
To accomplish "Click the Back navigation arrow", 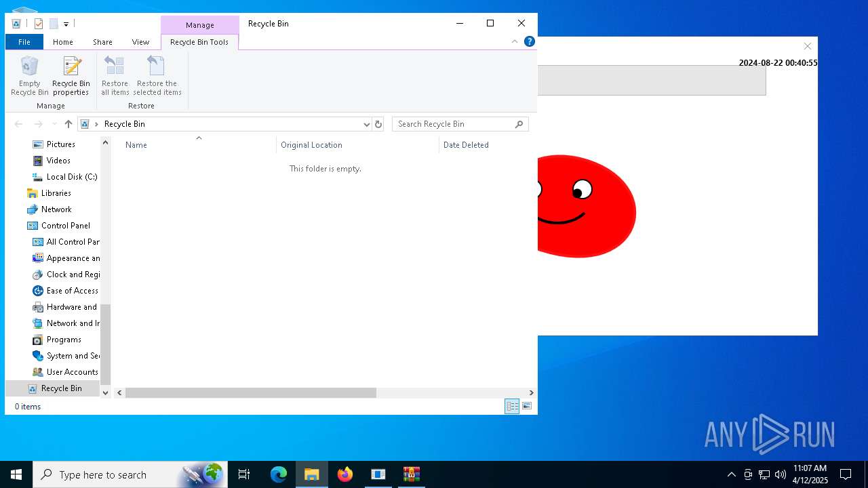I will pyautogui.click(x=19, y=124).
